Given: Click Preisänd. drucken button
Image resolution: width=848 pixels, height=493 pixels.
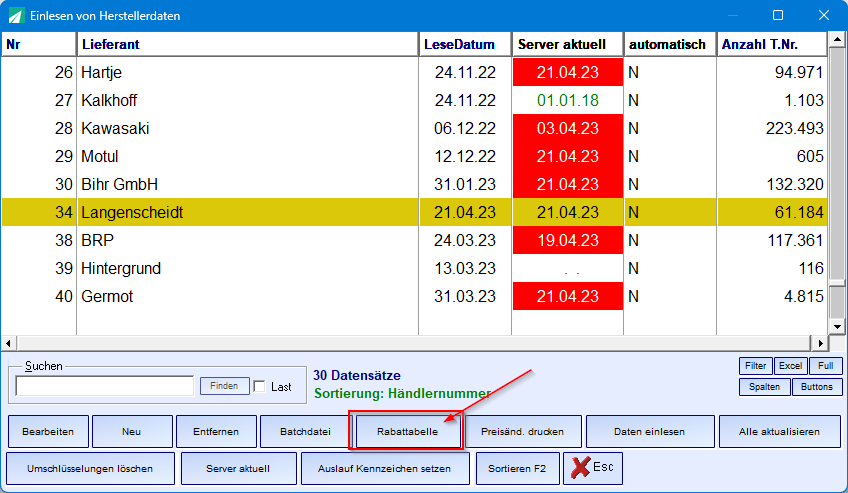Looking at the screenshot, I should pos(522,431).
